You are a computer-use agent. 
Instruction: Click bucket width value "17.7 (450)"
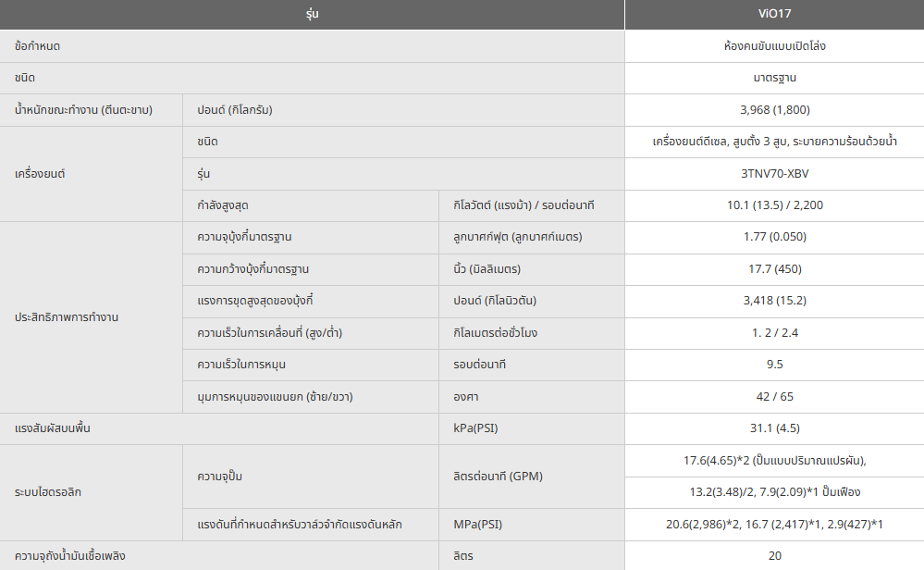[774, 269]
